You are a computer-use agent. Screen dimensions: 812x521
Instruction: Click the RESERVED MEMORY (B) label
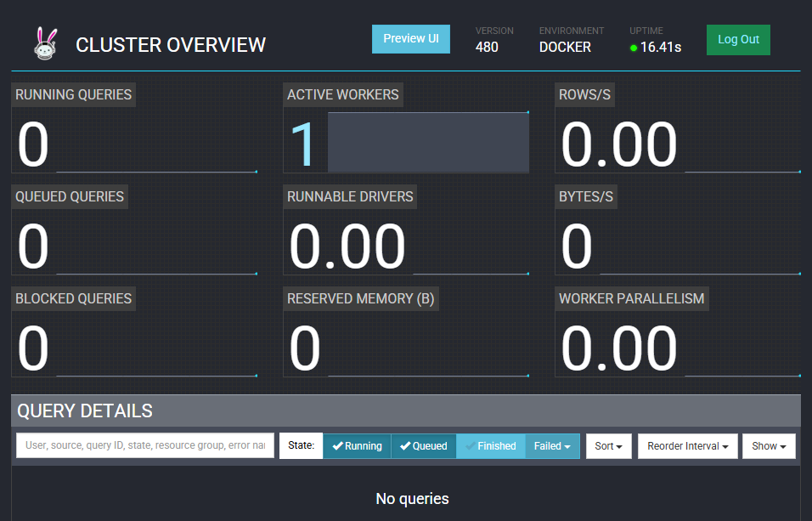(361, 298)
